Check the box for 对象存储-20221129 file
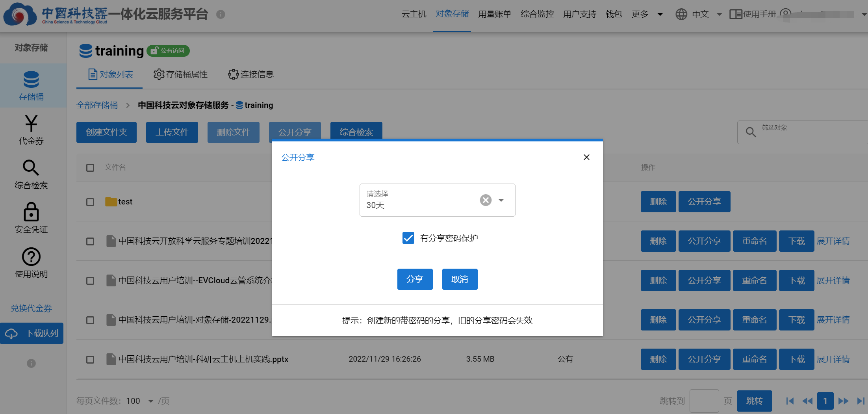868x414 pixels. [x=90, y=320]
